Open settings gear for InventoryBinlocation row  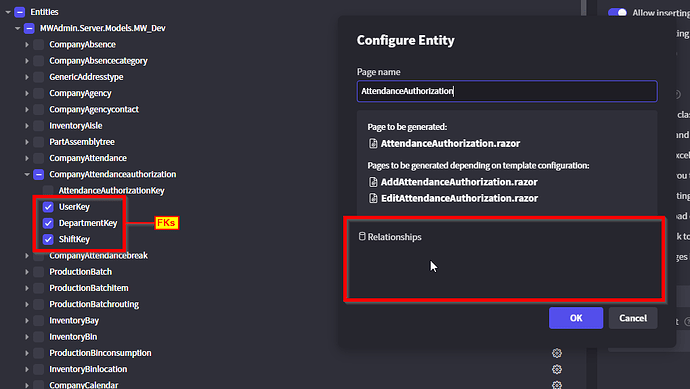tap(557, 369)
